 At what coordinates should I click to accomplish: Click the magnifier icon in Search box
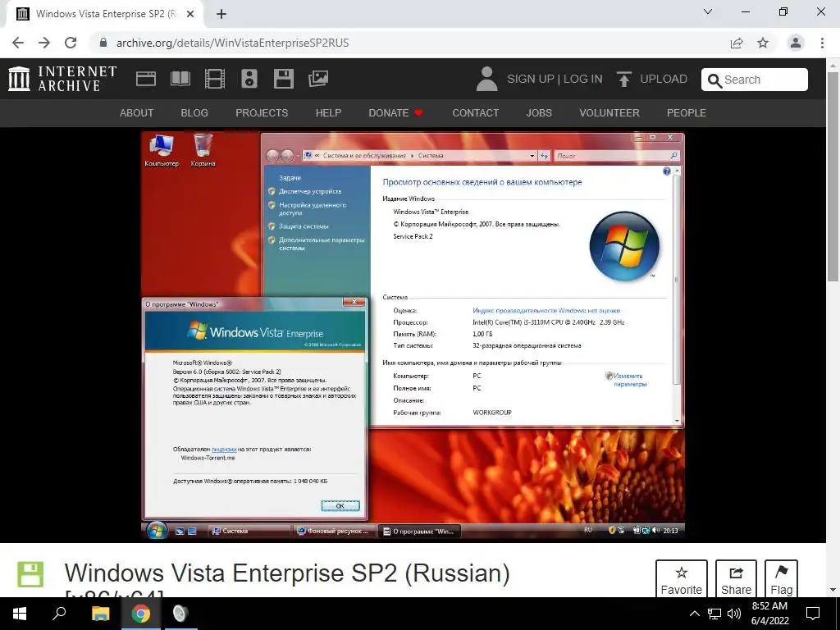click(714, 80)
